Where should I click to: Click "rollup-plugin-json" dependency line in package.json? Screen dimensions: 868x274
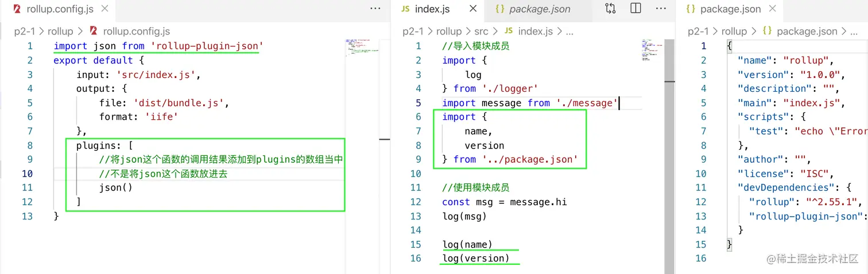click(808, 216)
